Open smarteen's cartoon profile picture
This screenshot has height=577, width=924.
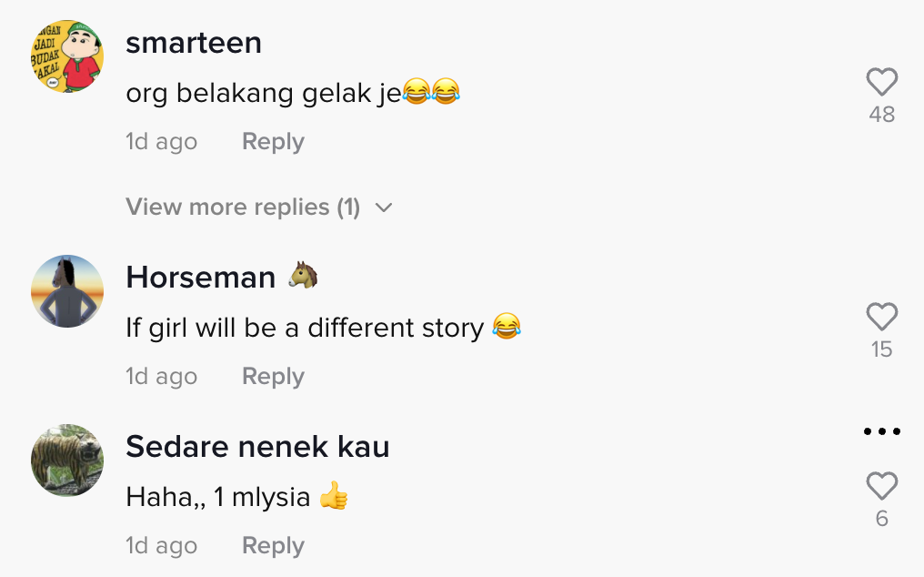[67, 56]
